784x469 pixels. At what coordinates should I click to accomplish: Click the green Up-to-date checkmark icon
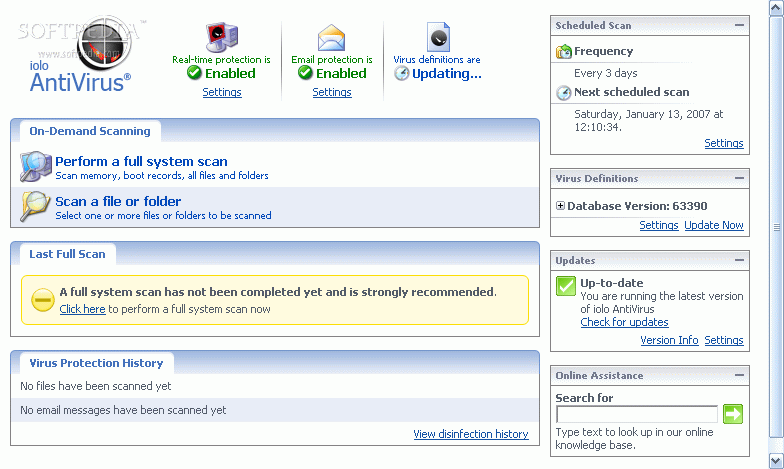[566, 286]
